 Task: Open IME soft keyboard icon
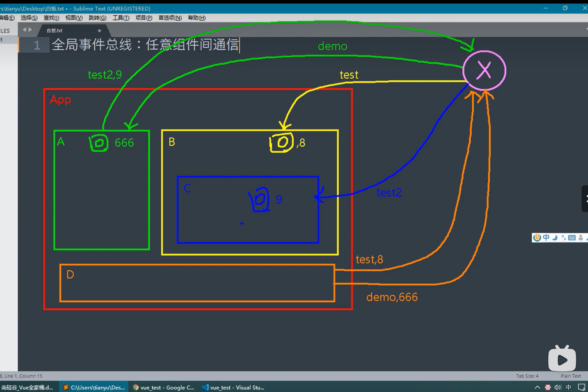[572, 238]
